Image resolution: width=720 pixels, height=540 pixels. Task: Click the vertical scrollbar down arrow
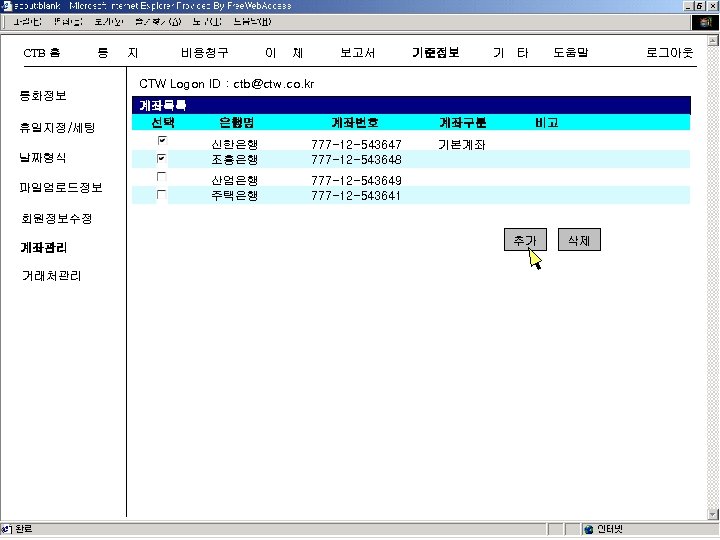(x=713, y=514)
